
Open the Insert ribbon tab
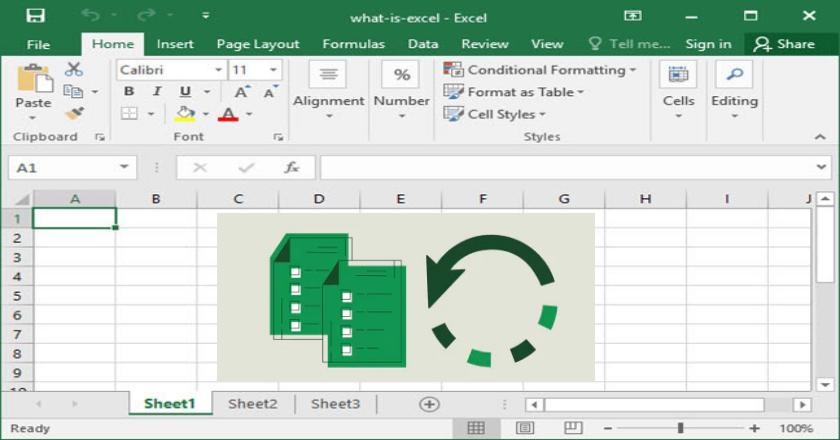[175, 44]
